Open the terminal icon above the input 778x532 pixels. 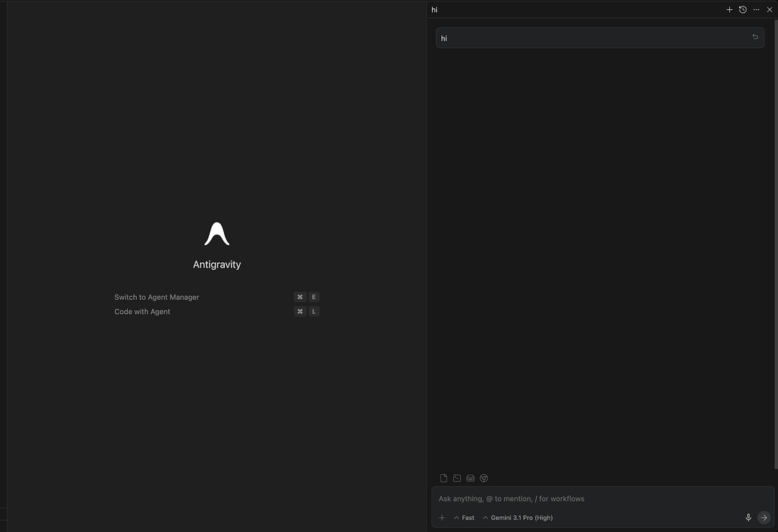pos(457,478)
